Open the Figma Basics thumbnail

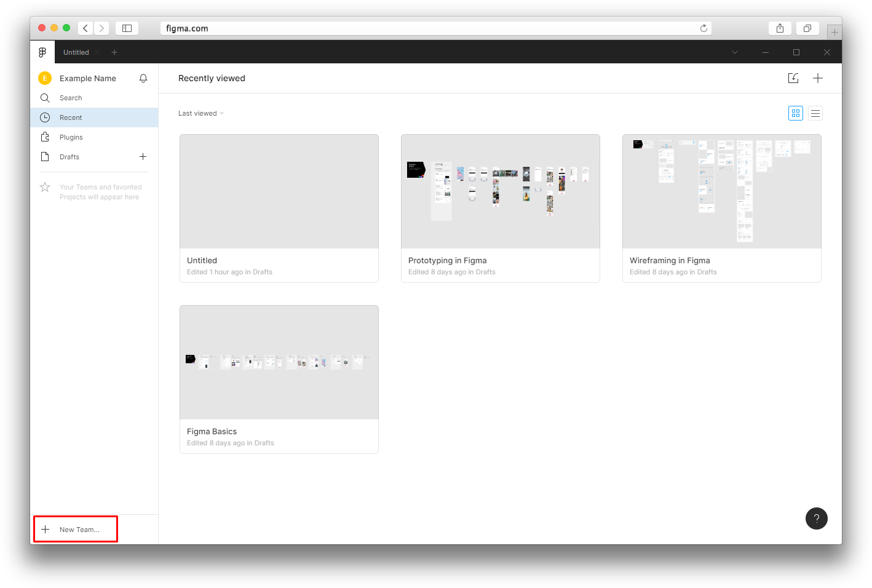click(x=279, y=362)
